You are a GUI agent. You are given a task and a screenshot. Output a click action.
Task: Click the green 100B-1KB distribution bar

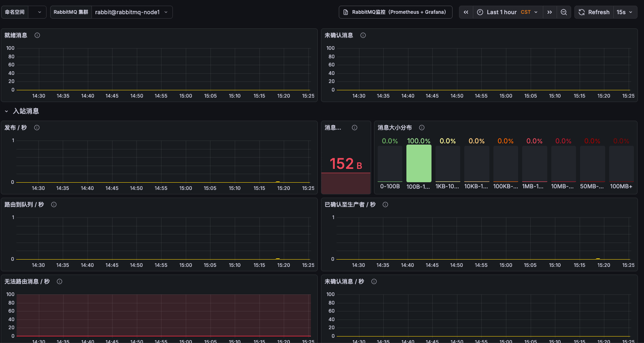pyautogui.click(x=419, y=164)
